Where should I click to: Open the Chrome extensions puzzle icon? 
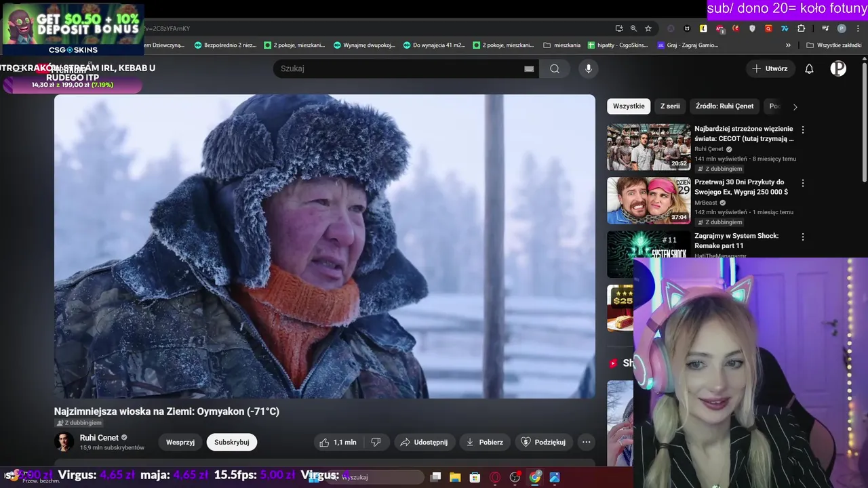coord(801,28)
